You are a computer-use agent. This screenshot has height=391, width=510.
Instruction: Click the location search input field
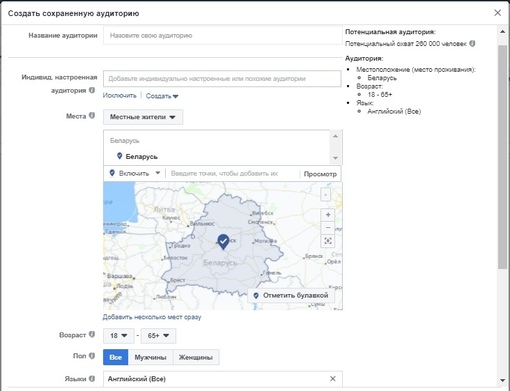[x=233, y=173]
